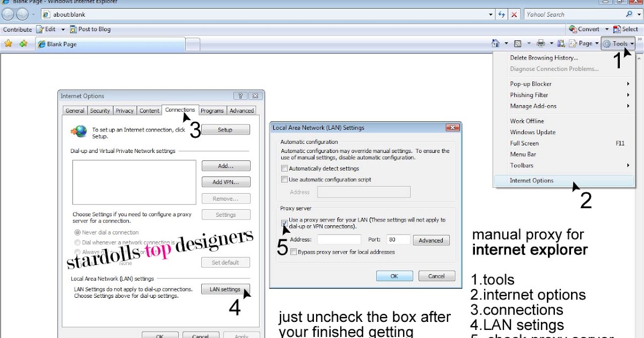The height and width of the screenshot is (338, 644).
Task: Expand the Print button dropdown arrow
Action: point(551,44)
